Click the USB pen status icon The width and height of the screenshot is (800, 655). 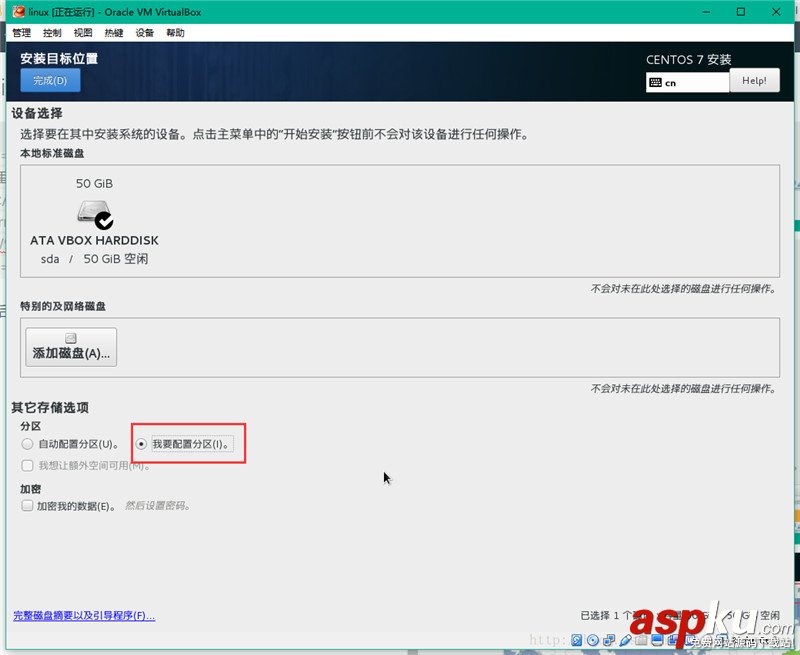pyautogui.click(x=626, y=640)
